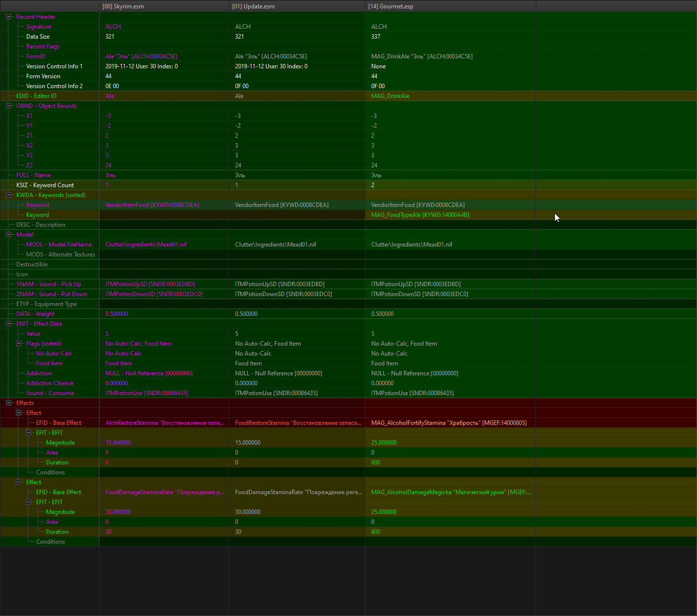Click ITMPotionUse cell in Update.esm column
The image size is (697, 616).
pyautogui.click(x=276, y=393)
